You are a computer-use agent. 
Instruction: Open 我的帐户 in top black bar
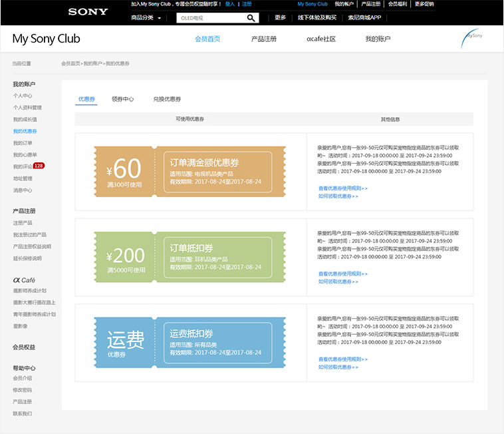(344, 4)
